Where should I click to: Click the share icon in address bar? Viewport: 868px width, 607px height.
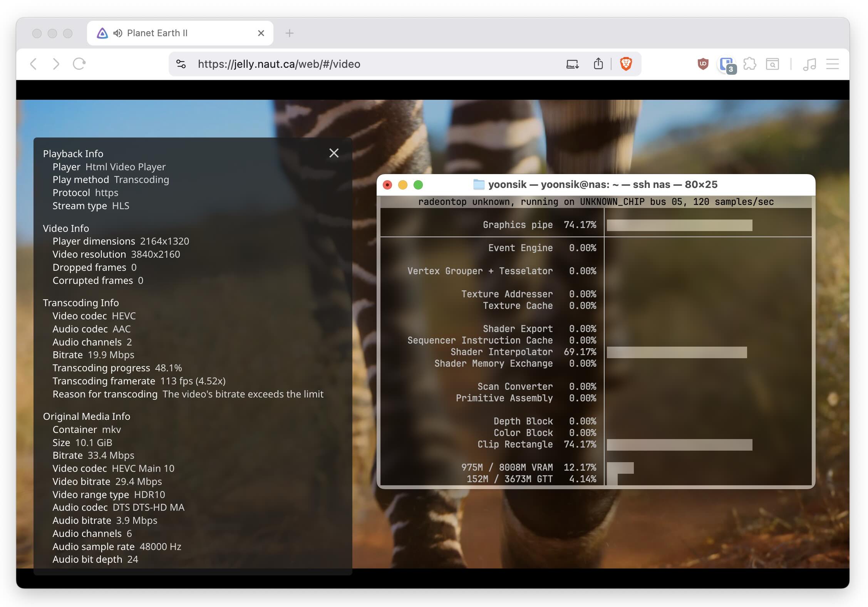(598, 64)
